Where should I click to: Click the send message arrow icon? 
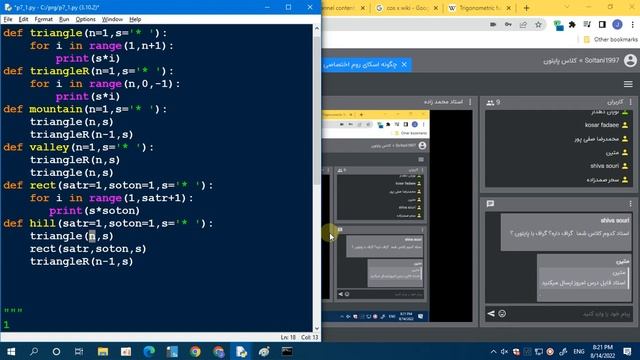(491, 313)
